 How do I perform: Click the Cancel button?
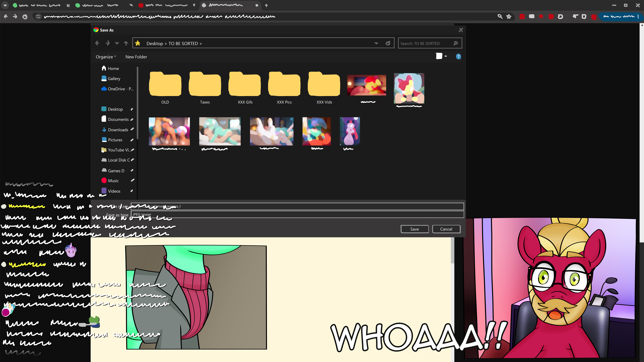pos(446,229)
